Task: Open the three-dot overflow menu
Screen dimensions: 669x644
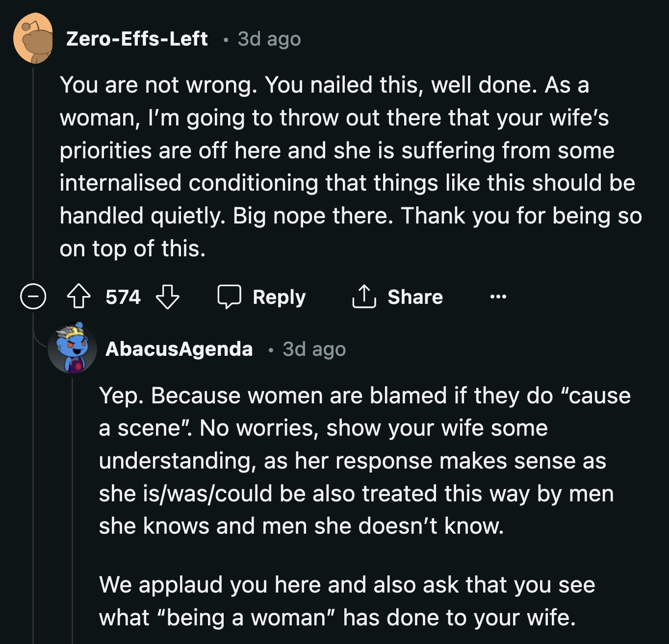Action: tap(498, 297)
